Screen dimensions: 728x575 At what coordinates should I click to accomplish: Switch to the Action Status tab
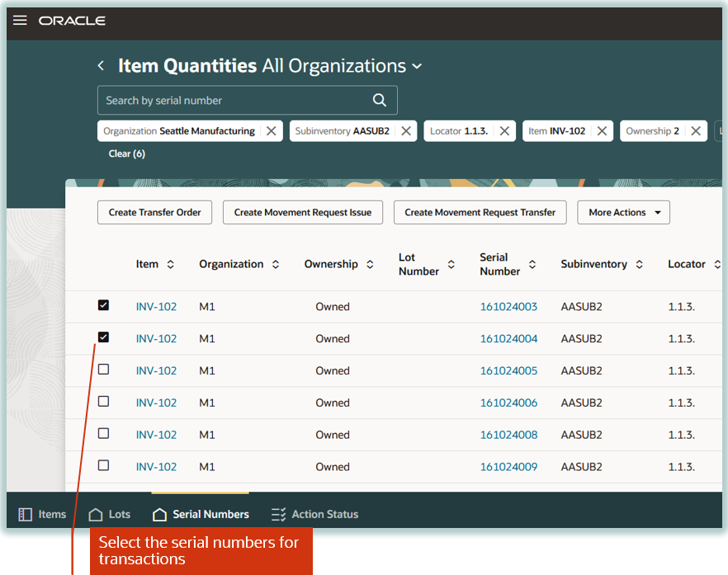click(x=314, y=514)
